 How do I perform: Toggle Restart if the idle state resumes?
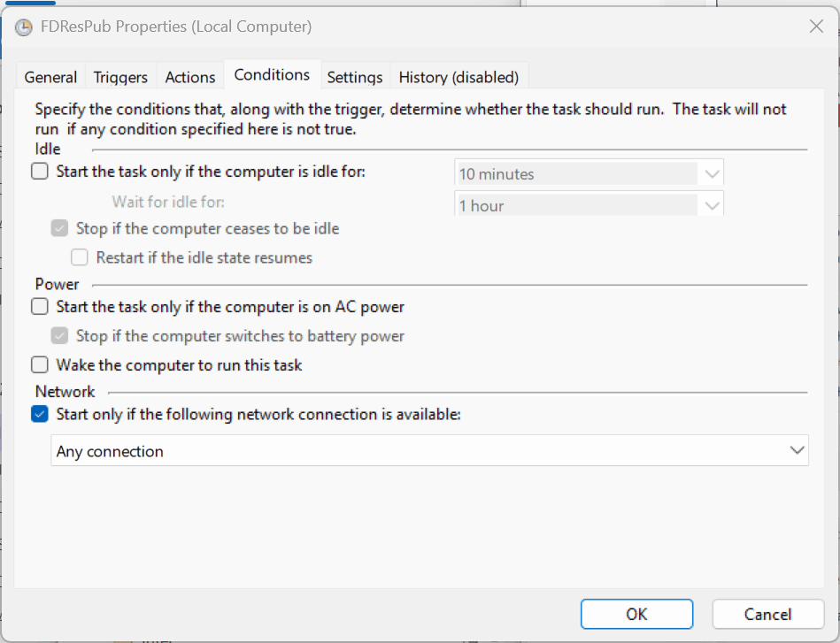point(80,257)
